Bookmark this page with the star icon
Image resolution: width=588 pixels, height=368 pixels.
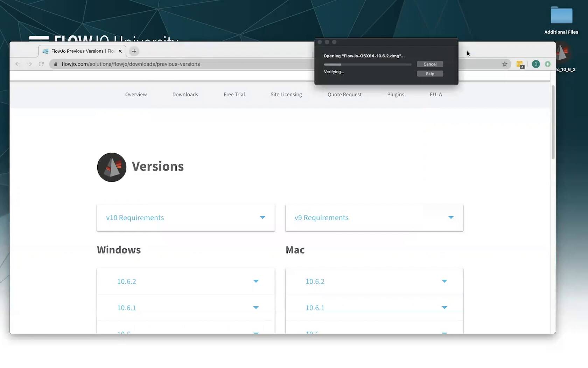coord(505,64)
